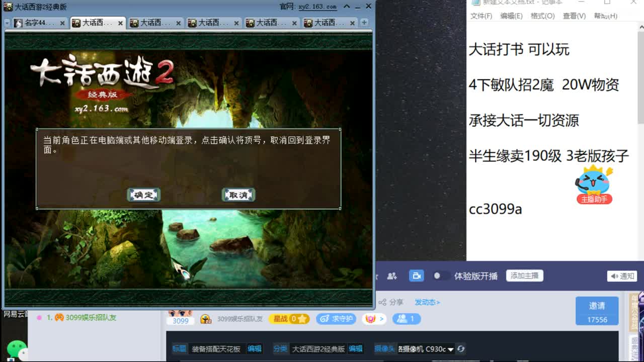Refresh the camera device list
The image size is (644, 362).
point(461,349)
